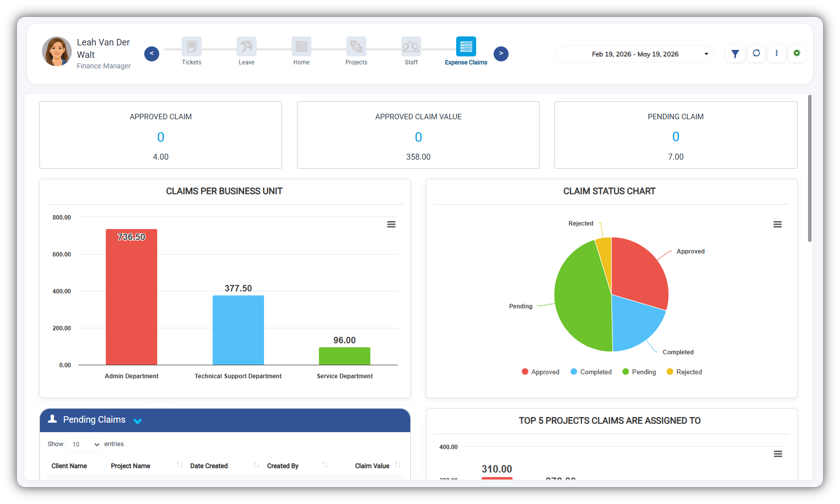Click the Project Name column header
The height and width of the screenshot is (504, 840).
[131, 466]
